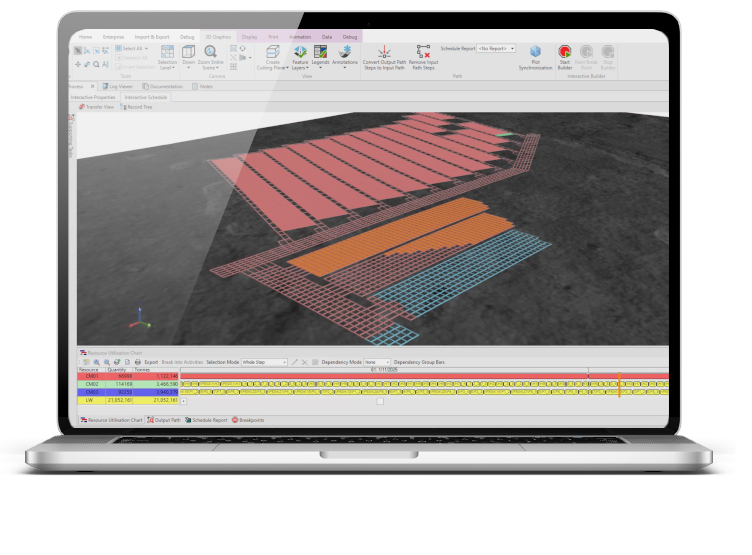This screenshot has width=752, height=555.
Task: Open the Schedule Report dropdown
Action: (x=496, y=48)
